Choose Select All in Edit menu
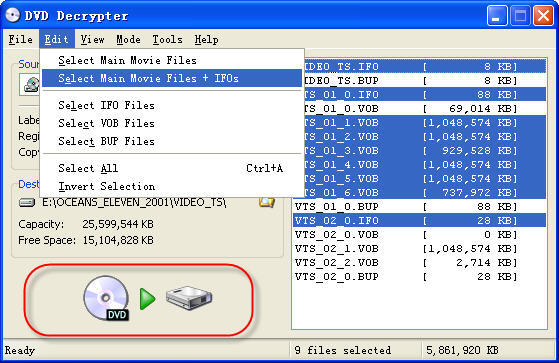This screenshot has height=363, width=559. click(172, 168)
